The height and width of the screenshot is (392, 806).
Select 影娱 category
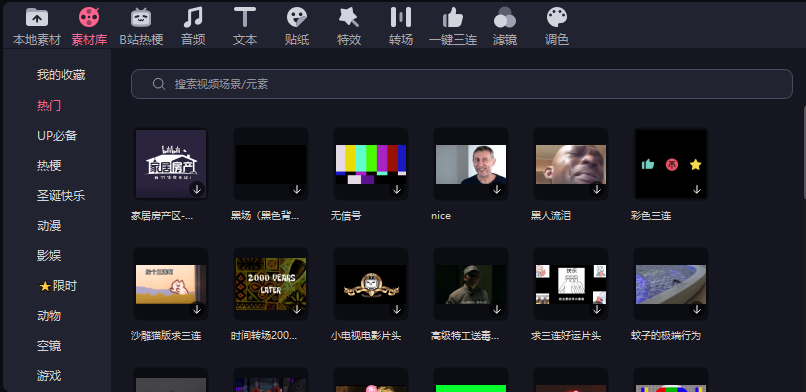(49, 255)
